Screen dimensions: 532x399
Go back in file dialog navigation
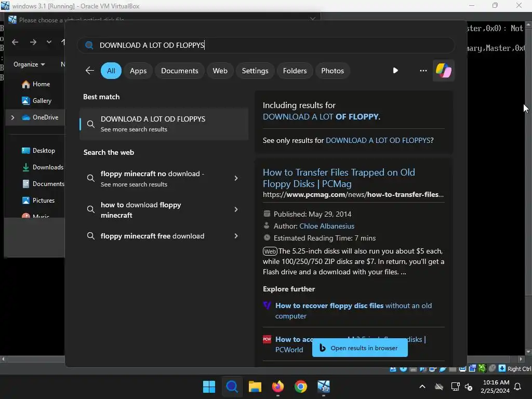coord(15,42)
